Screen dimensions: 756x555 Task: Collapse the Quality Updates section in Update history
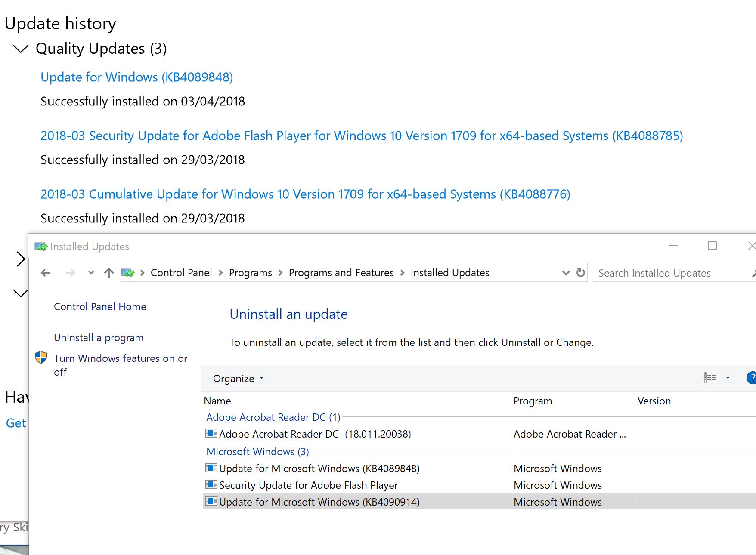coord(21,49)
